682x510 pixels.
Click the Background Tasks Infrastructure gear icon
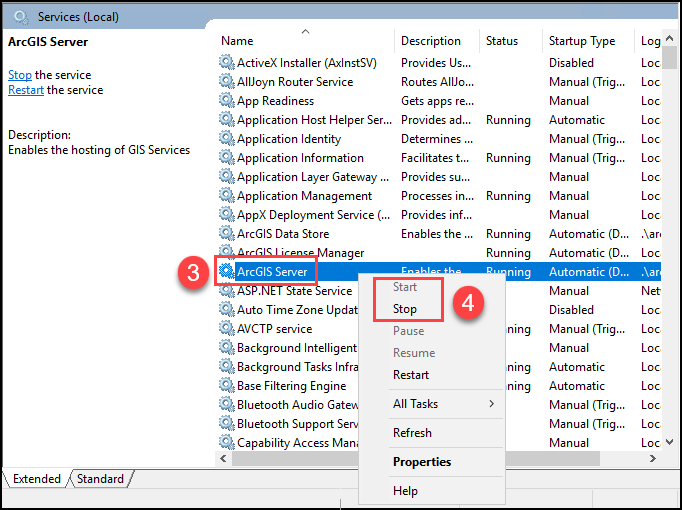(x=226, y=367)
